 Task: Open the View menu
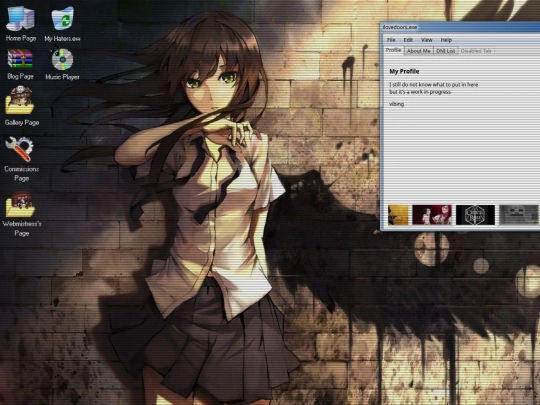[427, 40]
